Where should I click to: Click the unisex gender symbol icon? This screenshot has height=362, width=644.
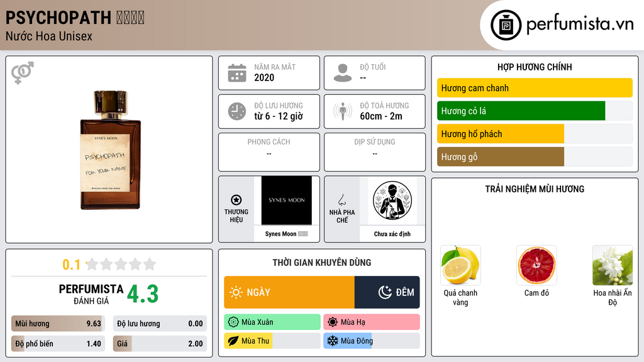pos(23,73)
